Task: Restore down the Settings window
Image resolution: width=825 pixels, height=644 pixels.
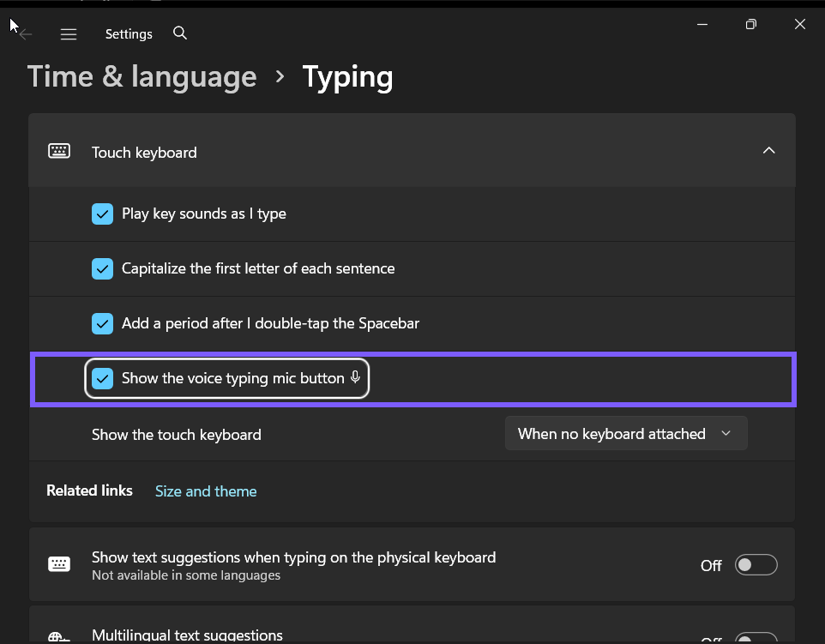Action: click(750, 24)
